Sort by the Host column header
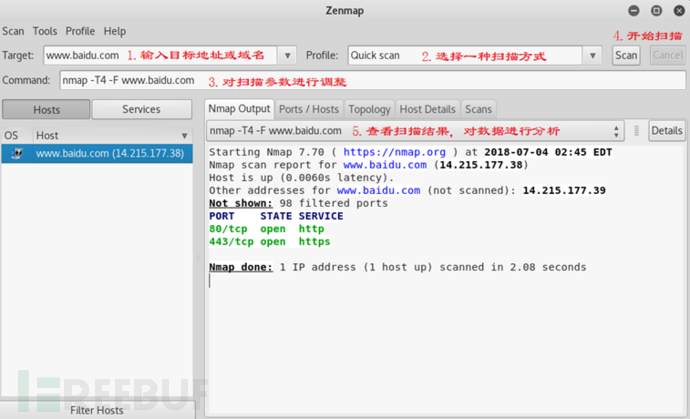Screen dimensions: 690x419 pyautogui.click(x=113, y=136)
